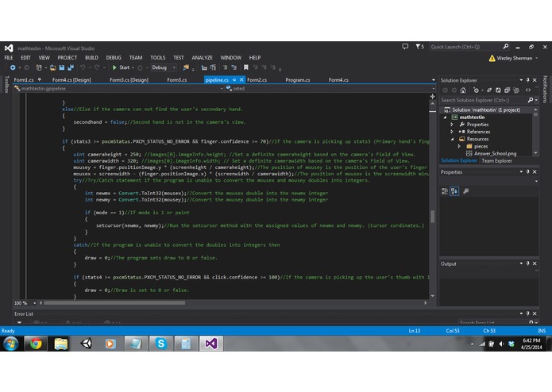Toggle auto-hide pin on Error List panel
This screenshot has height=392, width=552.
527,313
